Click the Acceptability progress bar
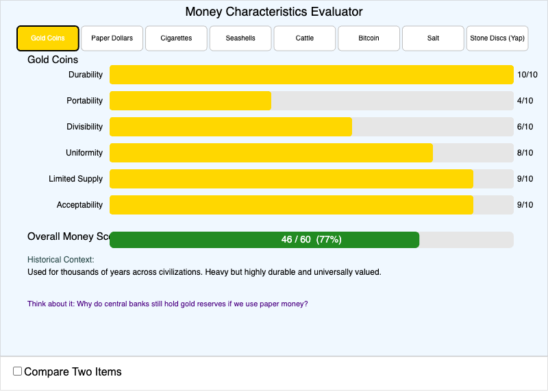 coord(312,205)
